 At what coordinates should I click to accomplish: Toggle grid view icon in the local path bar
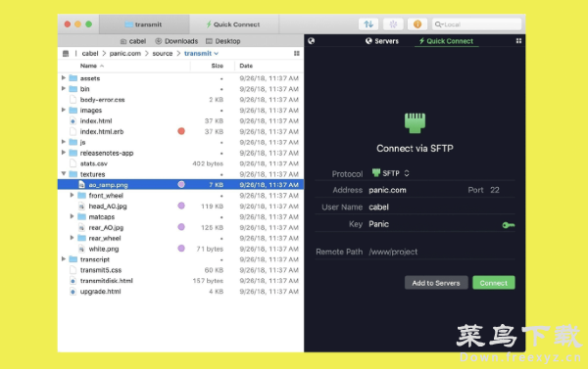click(x=297, y=53)
